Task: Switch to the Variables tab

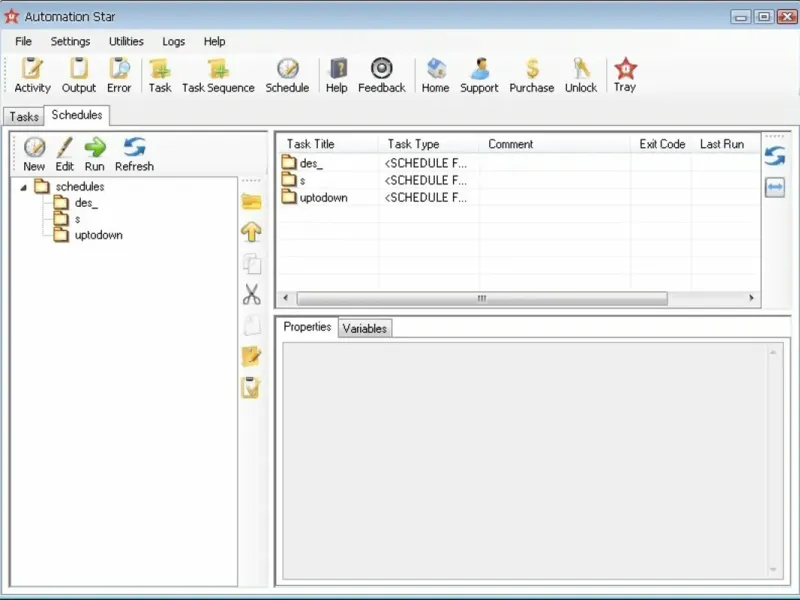Action: click(365, 329)
